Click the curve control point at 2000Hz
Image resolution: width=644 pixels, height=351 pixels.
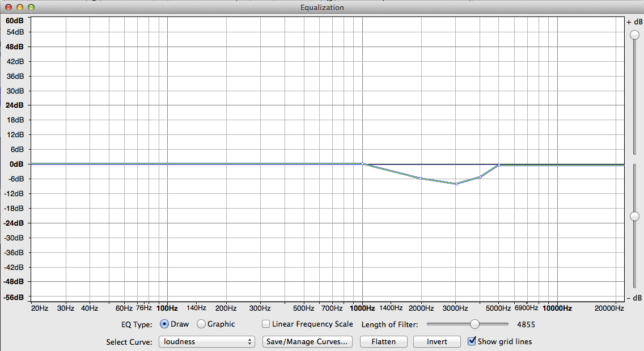(421, 179)
